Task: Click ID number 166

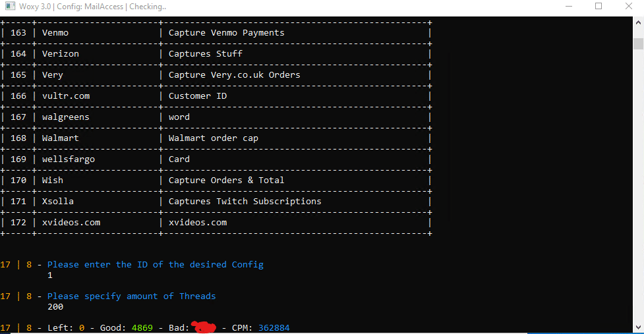Action: pos(18,96)
